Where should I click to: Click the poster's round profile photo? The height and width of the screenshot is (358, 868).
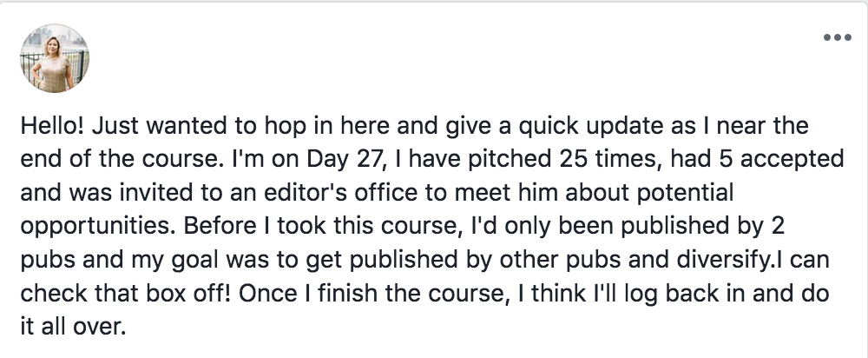(56, 58)
